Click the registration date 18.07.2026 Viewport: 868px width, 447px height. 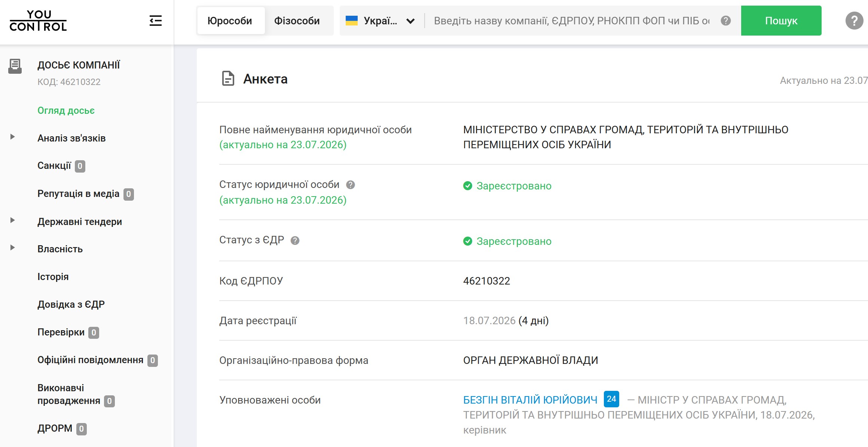pos(489,320)
